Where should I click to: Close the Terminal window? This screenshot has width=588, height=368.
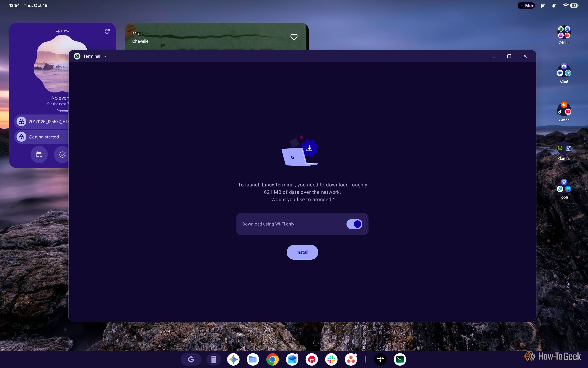click(525, 56)
